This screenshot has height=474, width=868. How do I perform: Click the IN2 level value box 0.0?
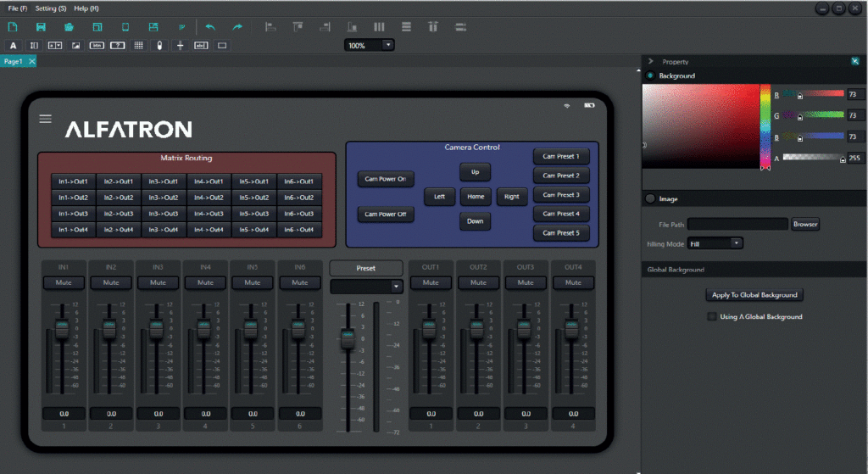tap(111, 414)
